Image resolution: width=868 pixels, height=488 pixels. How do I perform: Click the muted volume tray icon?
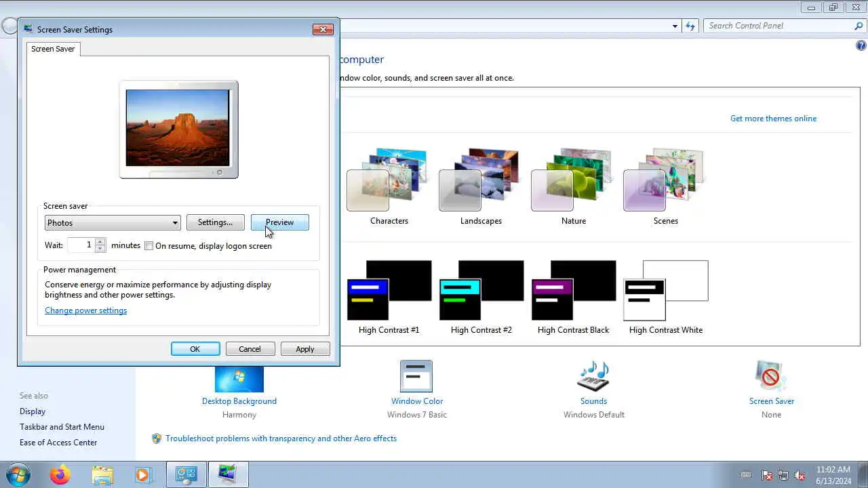[800, 475]
